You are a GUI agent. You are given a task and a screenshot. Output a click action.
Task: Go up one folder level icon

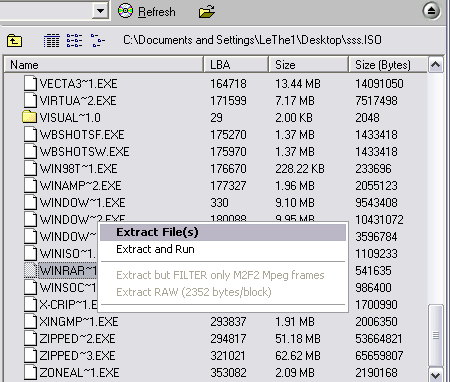[14, 41]
